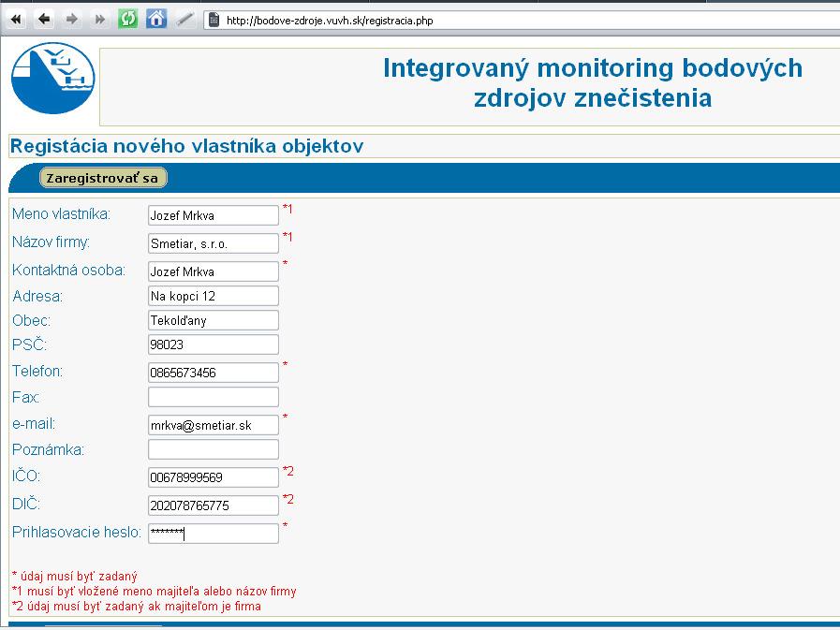Image resolution: width=840 pixels, height=630 pixels.
Task: Click the blue water monitoring site logo
Action: click(53, 79)
